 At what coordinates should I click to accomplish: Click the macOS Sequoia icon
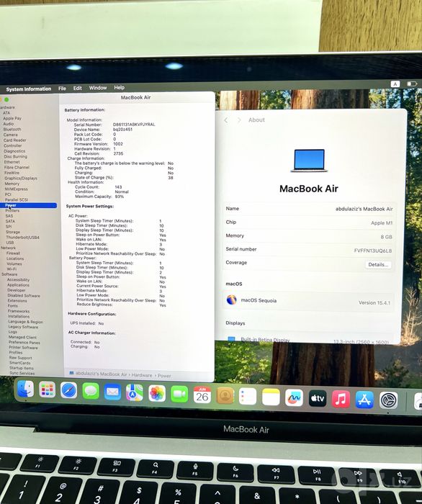click(232, 300)
